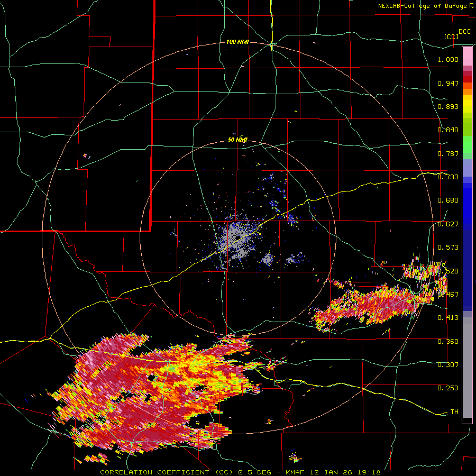476x476 pixels.
Task: Click the 100 NMI range ring label
Action: (x=237, y=42)
